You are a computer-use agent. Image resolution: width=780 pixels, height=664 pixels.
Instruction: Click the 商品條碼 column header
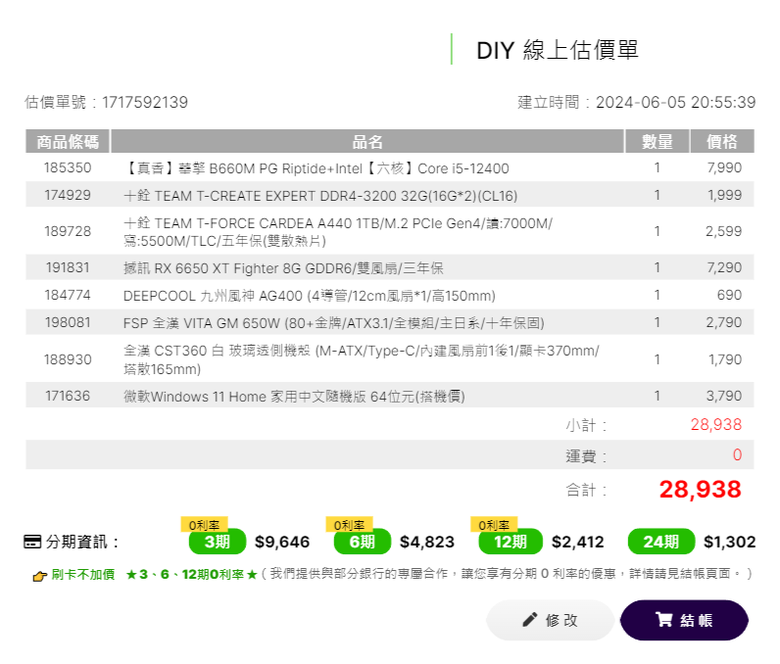[x=68, y=141]
